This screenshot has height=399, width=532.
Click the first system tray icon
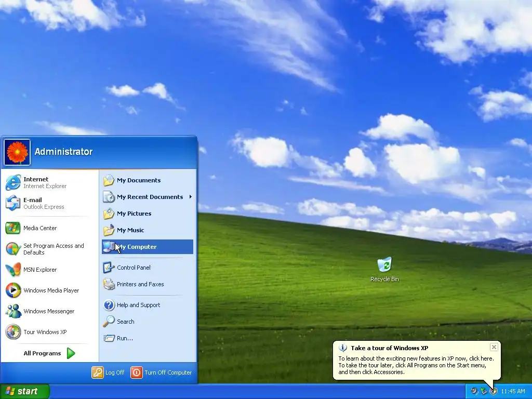[474, 391]
